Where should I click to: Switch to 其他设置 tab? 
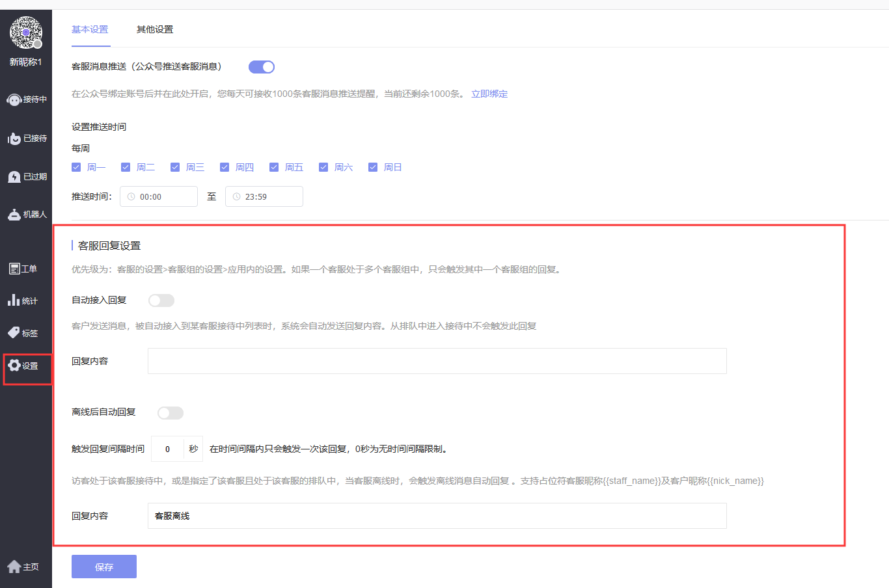coord(155,29)
